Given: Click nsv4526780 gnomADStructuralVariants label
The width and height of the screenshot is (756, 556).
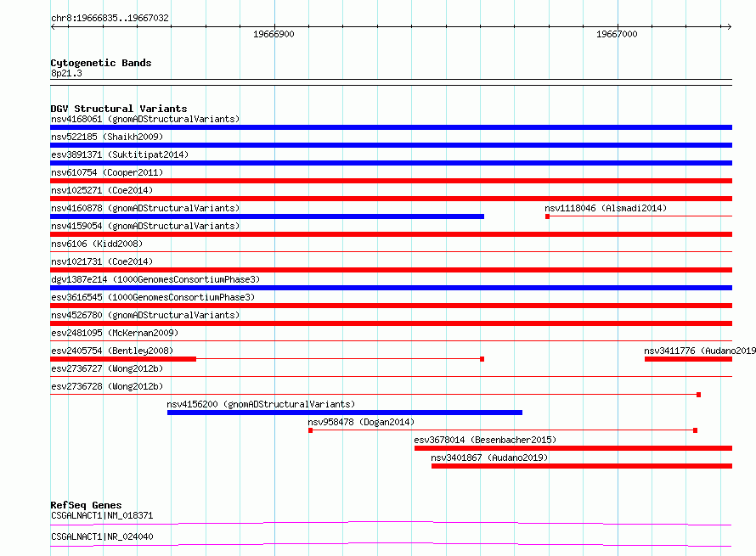Looking at the screenshot, I should pos(145,315).
